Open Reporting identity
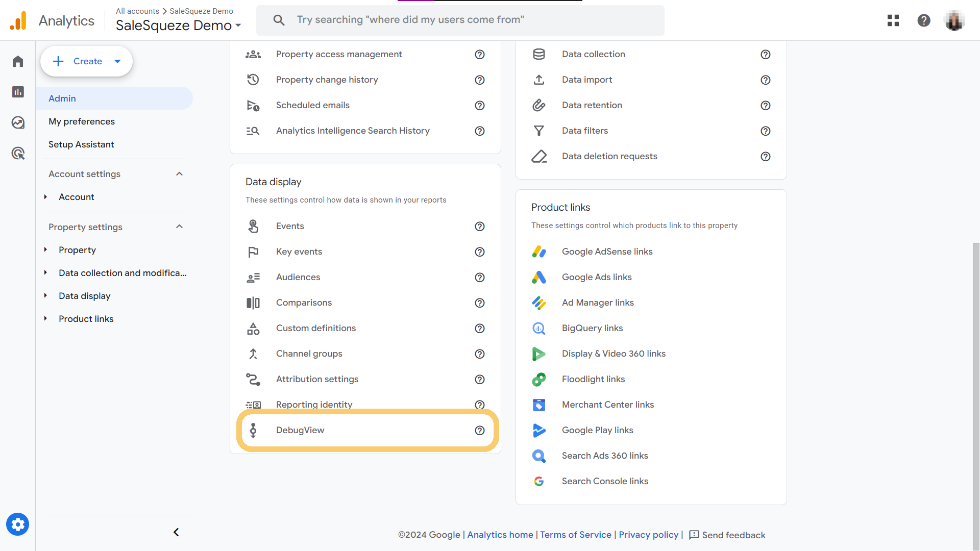 coord(314,405)
